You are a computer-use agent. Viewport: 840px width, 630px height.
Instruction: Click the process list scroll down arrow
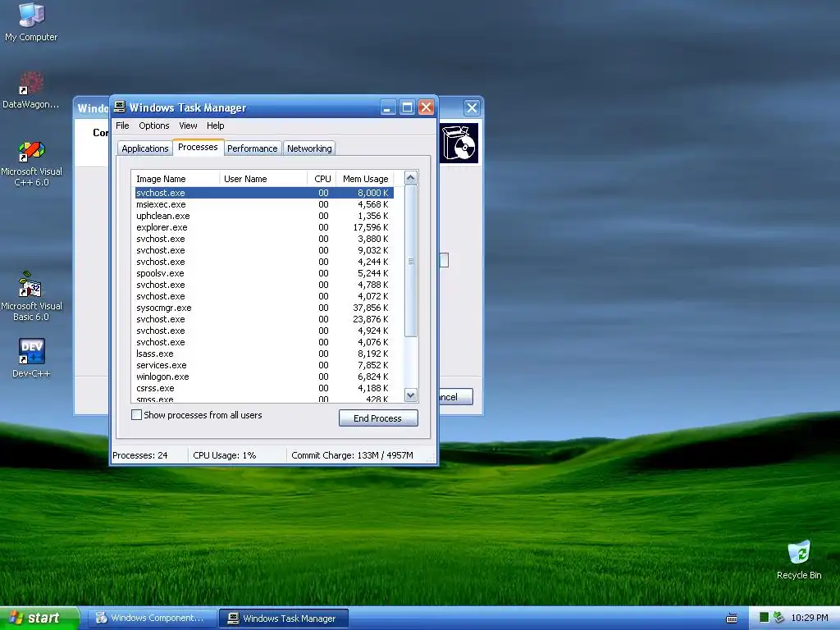pos(410,395)
